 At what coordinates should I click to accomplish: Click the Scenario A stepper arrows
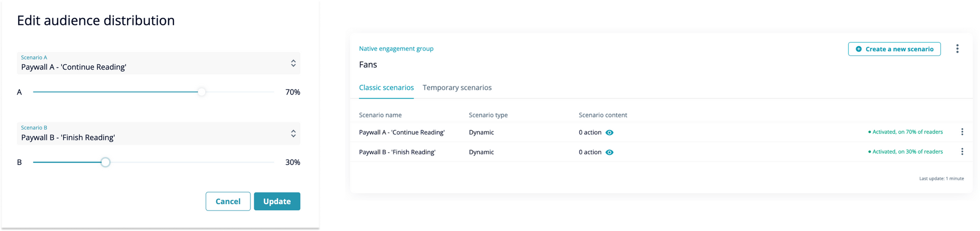[293, 63]
